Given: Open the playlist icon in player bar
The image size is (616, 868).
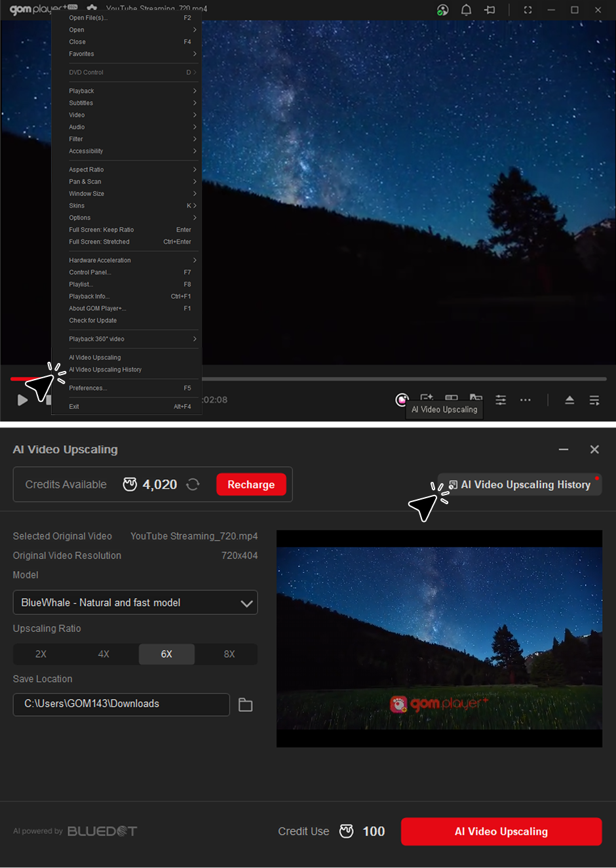Looking at the screenshot, I should coord(594,400).
